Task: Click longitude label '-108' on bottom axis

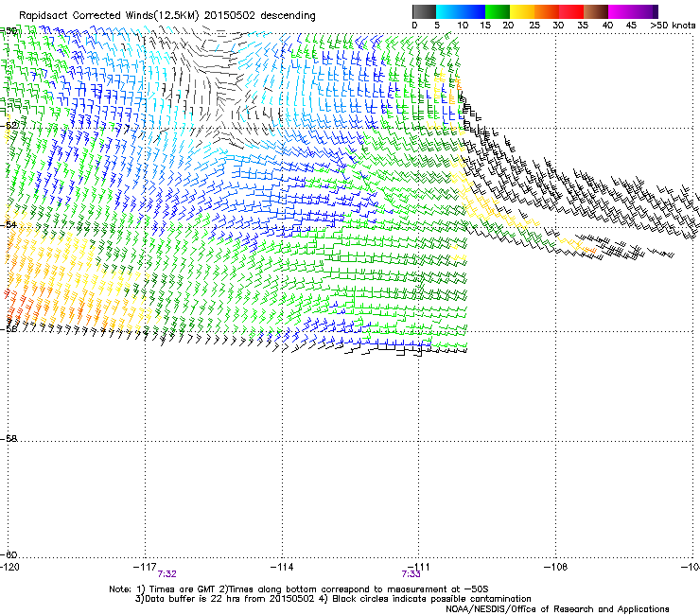Action: pos(556,567)
